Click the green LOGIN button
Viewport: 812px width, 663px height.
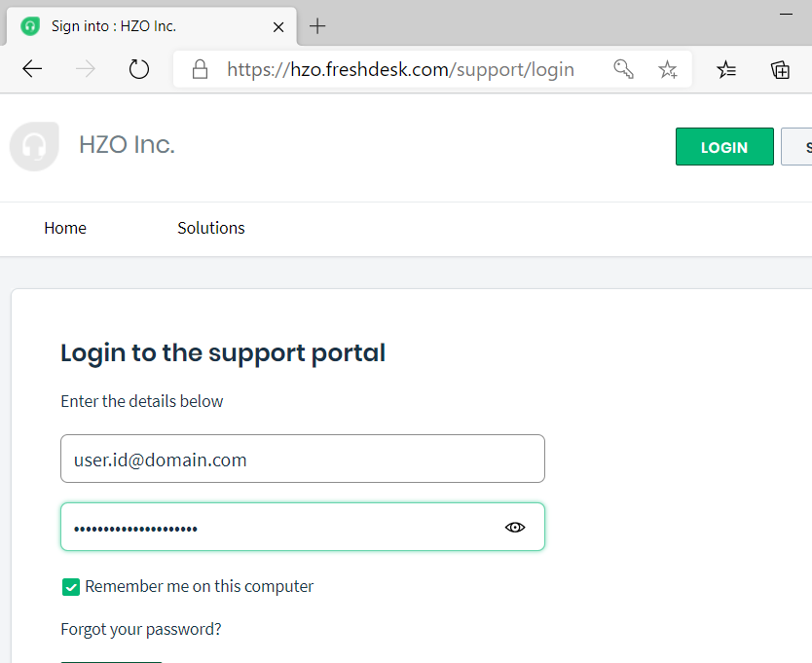pos(724,147)
